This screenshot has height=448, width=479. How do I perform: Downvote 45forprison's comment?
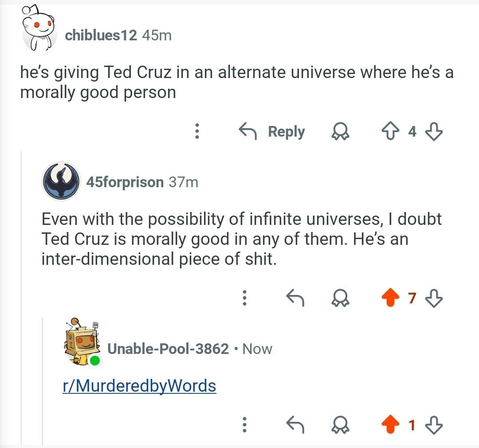pos(434,299)
